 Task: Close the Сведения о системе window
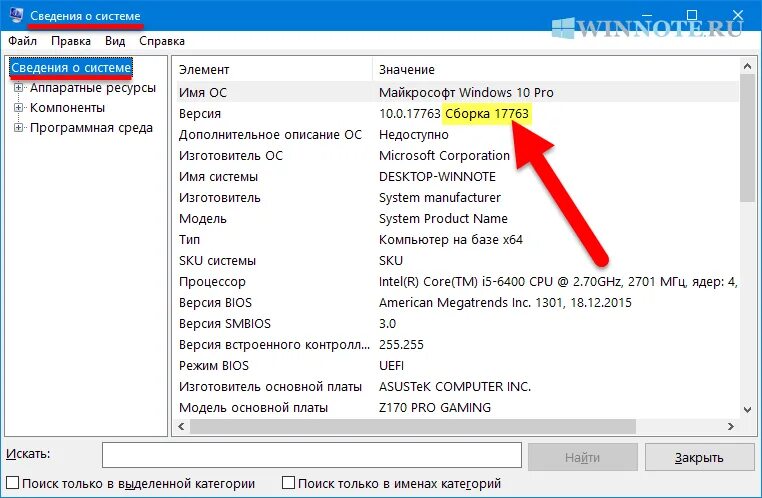coord(738,15)
